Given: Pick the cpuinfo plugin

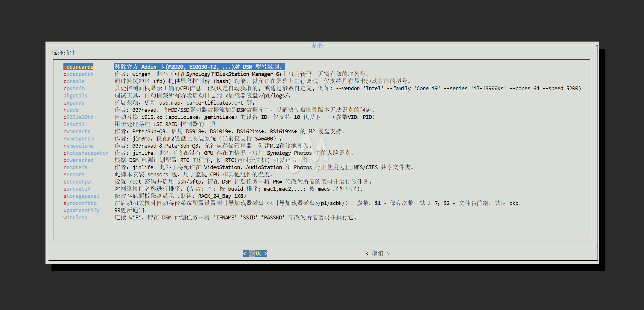Looking at the screenshot, I should tap(74, 88).
